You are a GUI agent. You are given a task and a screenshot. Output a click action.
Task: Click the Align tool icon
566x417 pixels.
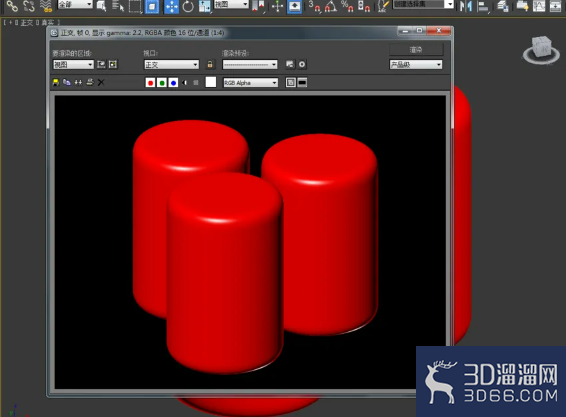click(x=483, y=6)
